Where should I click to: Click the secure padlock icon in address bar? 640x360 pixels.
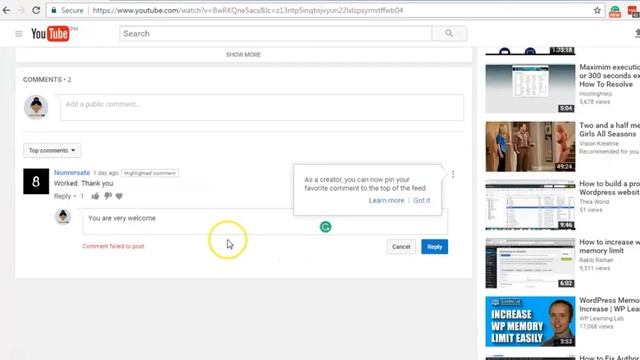pyautogui.click(x=54, y=10)
